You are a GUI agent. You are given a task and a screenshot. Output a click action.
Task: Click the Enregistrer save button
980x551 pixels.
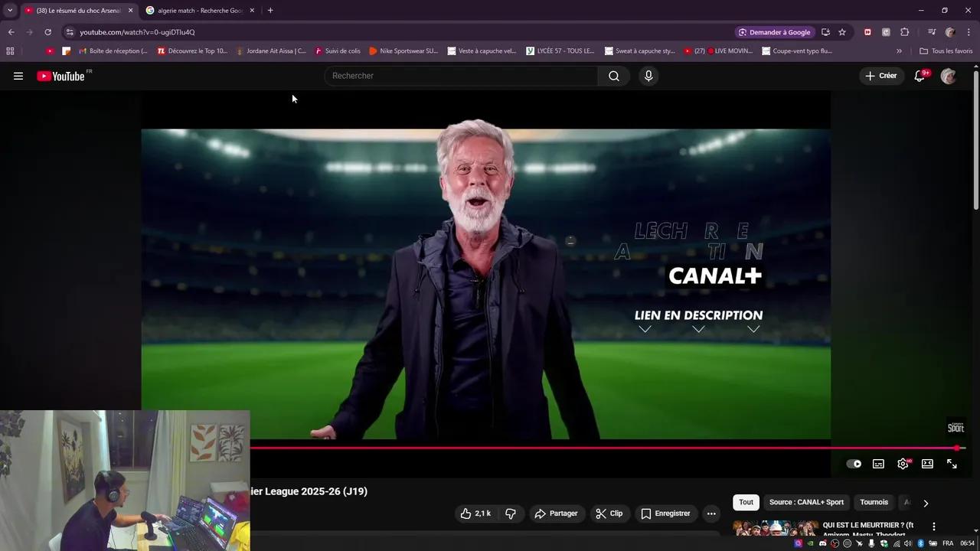[665, 514]
